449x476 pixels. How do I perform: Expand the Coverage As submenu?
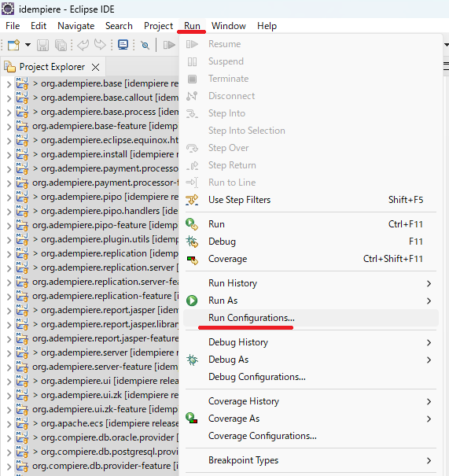coord(311,419)
